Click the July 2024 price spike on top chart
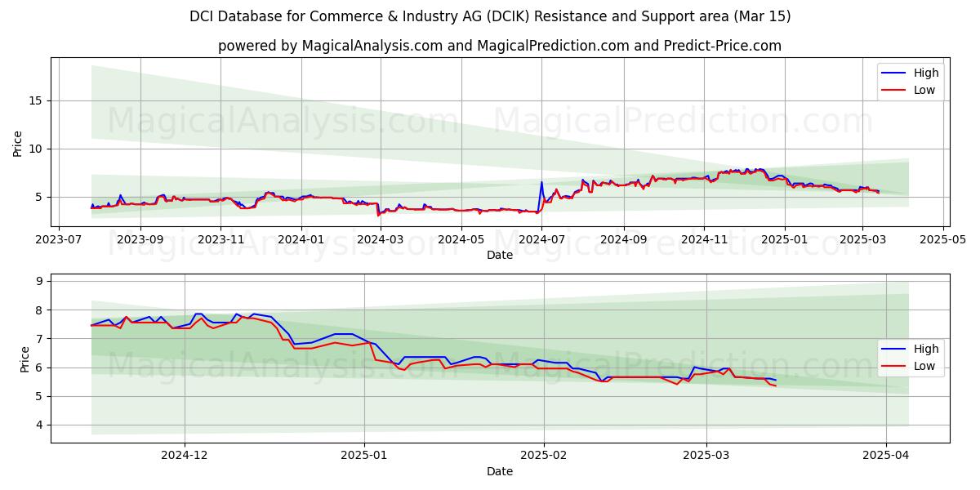This screenshot has height=490, width=980. click(541, 183)
